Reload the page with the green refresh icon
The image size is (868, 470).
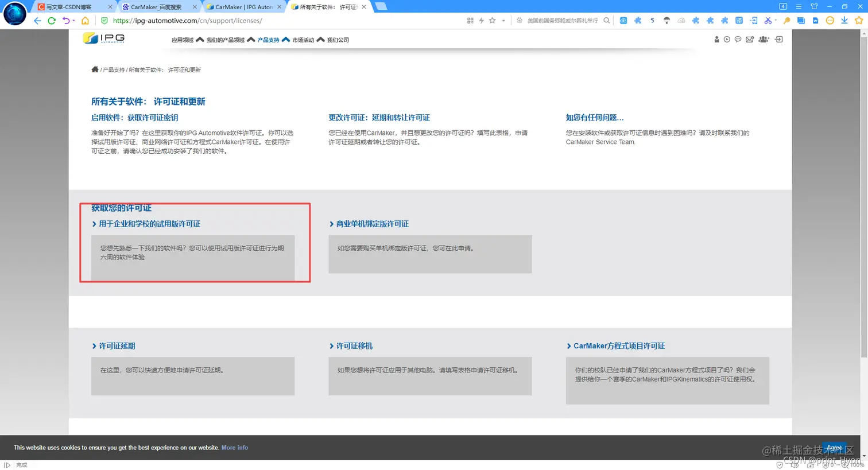[52, 21]
